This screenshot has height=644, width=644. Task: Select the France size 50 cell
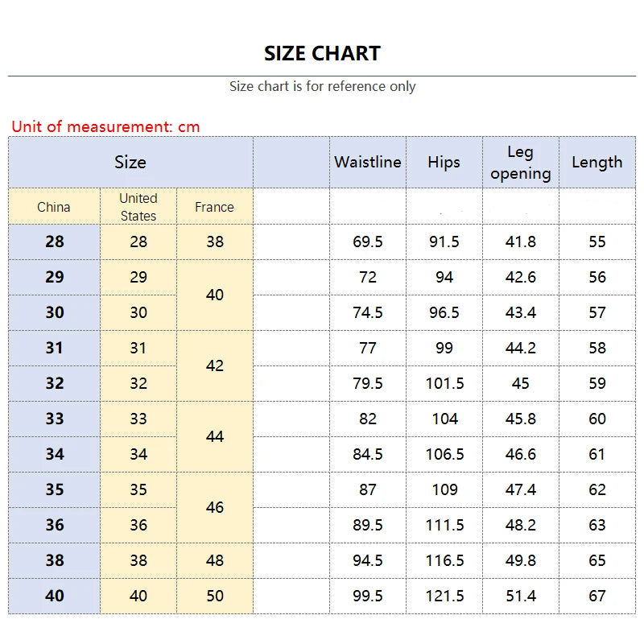pyautogui.click(x=215, y=596)
